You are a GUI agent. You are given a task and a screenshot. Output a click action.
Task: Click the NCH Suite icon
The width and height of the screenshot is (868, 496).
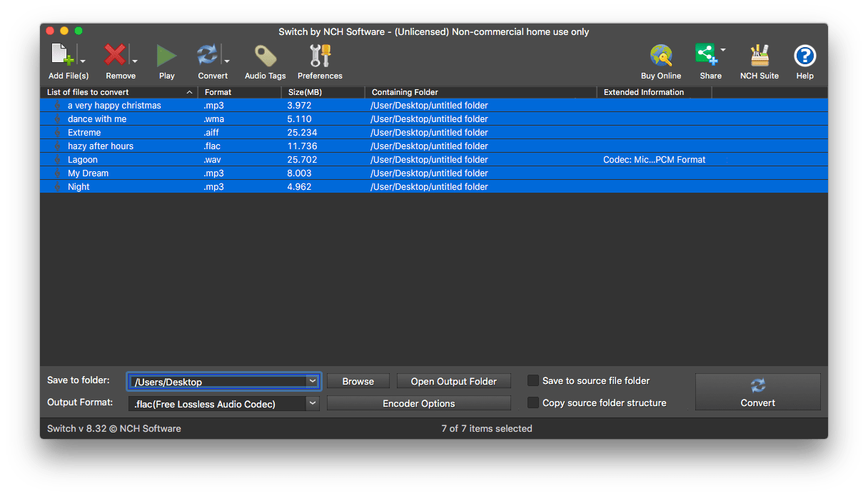759,54
